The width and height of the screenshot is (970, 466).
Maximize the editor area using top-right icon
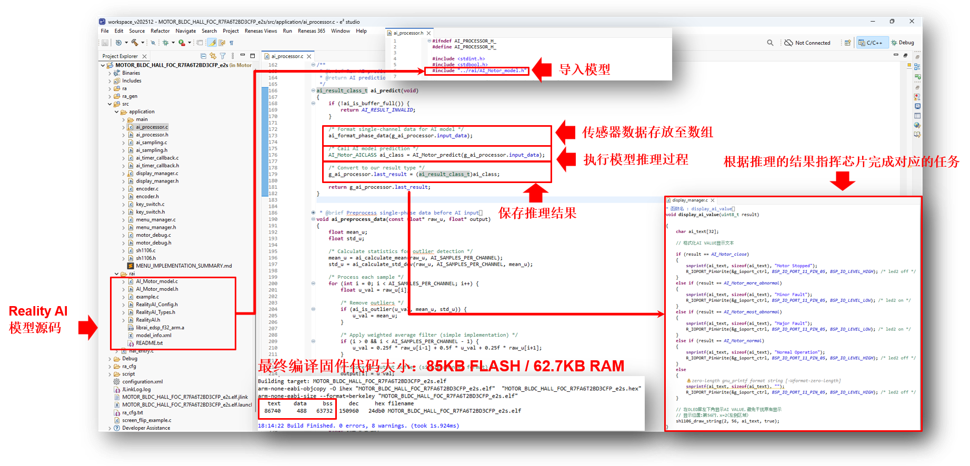click(x=905, y=55)
